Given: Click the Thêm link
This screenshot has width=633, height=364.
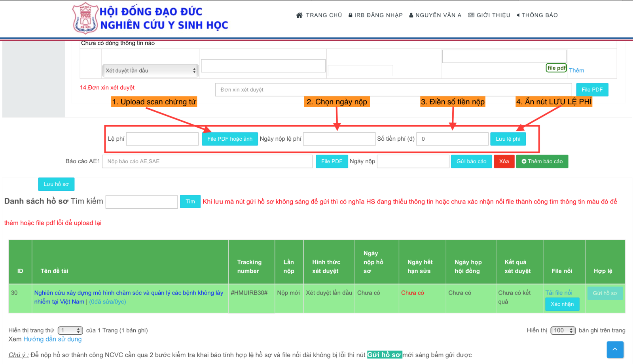Looking at the screenshot, I should [576, 70].
